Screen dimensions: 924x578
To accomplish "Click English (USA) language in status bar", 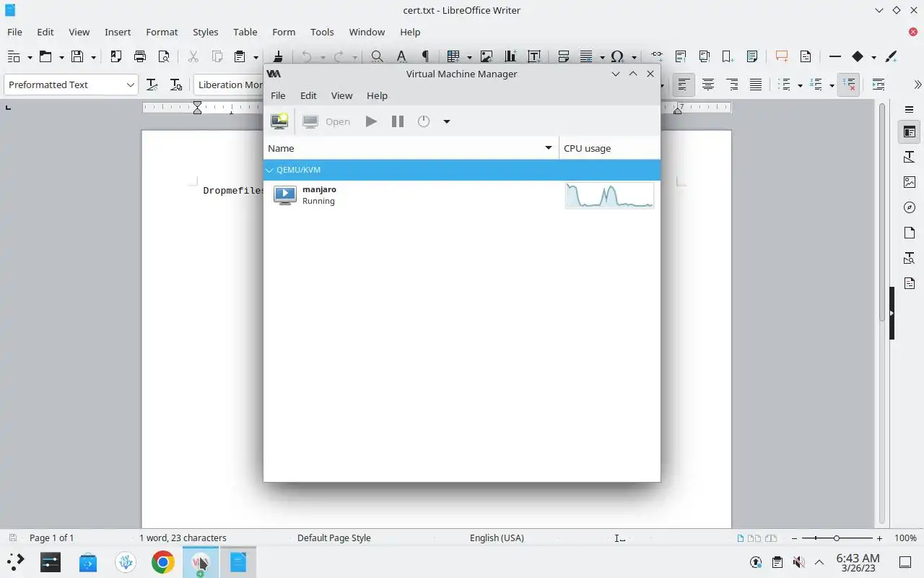I will click(497, 538).
